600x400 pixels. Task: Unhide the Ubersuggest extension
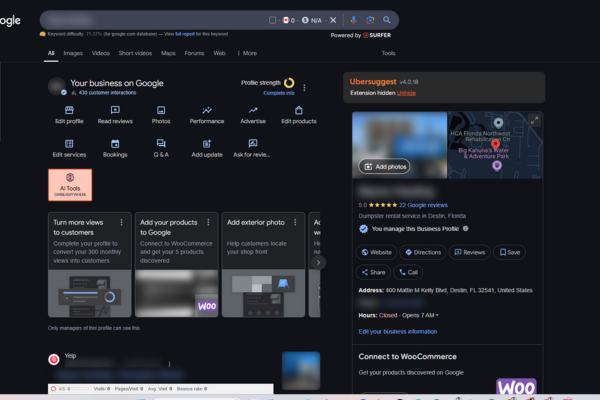[x=406, y=93]
